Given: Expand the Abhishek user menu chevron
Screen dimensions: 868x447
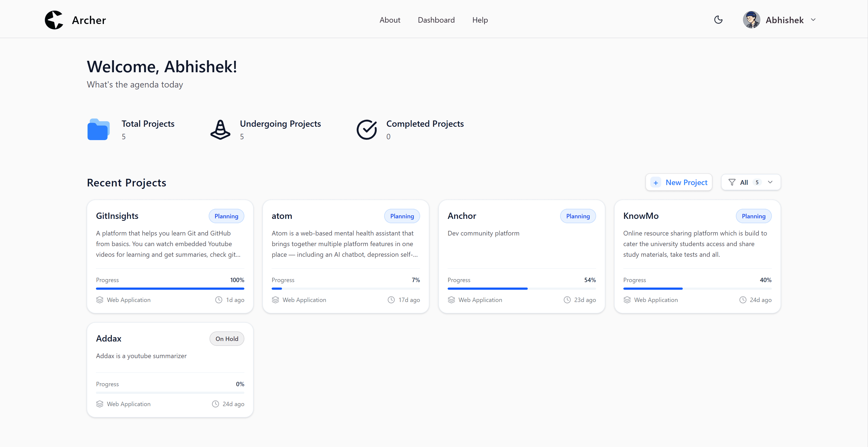Looking at the screenshot, I should 813,20.
